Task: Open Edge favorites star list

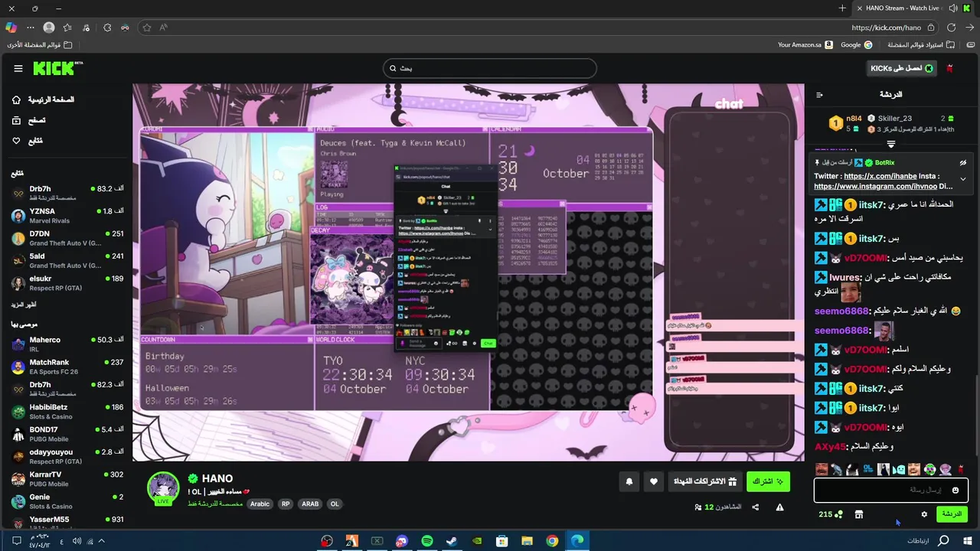Action: (68, 28)
